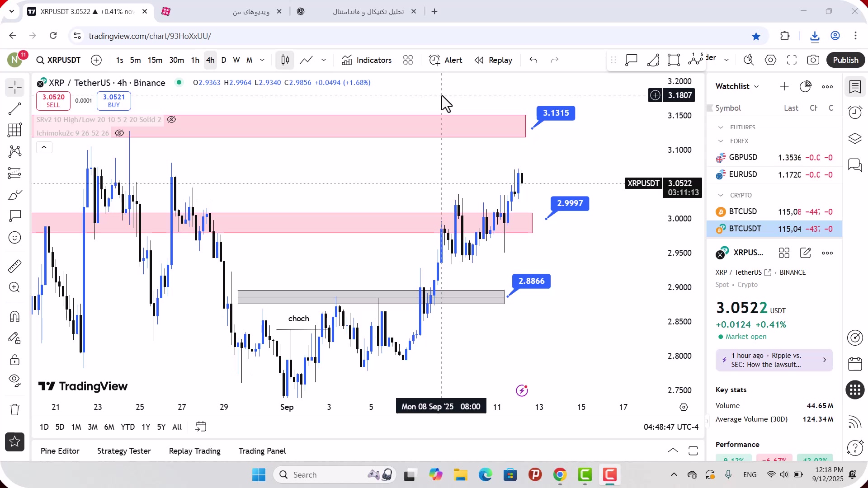Open indicator templates grid icon
868x488 pixels.
point(408,60)
